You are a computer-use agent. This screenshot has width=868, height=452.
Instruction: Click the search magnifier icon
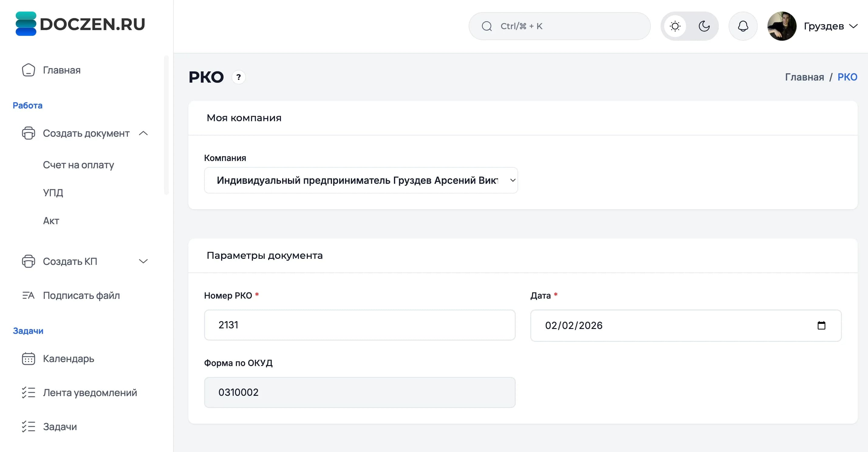[x=487, y=26]
